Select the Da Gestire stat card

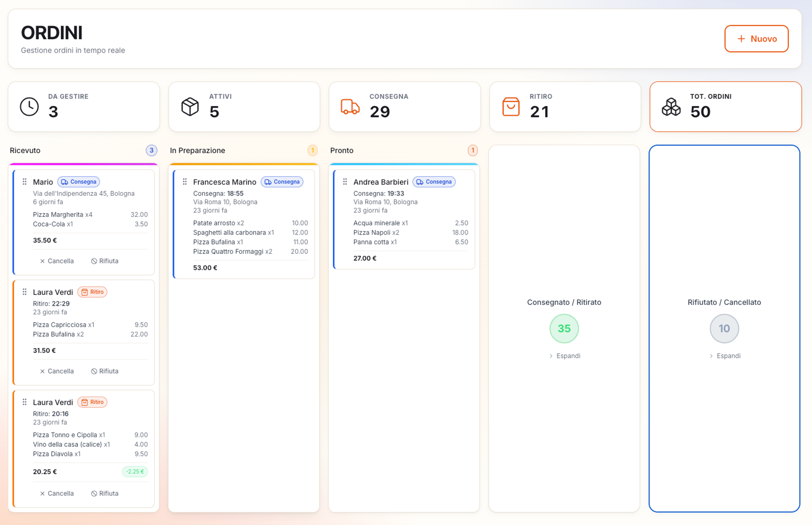tap(84, 107)
